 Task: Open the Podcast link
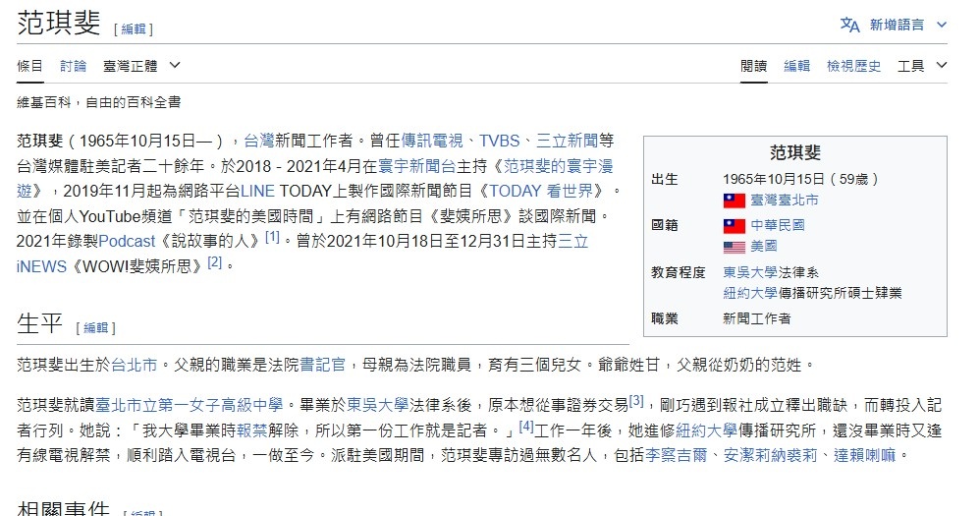tap(127, 241)
